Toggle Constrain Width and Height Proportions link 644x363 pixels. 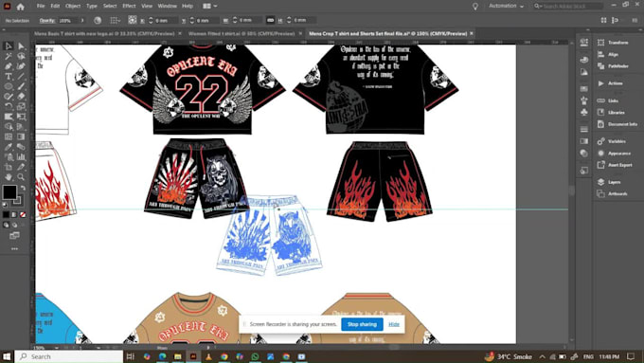tap(270, 20)
